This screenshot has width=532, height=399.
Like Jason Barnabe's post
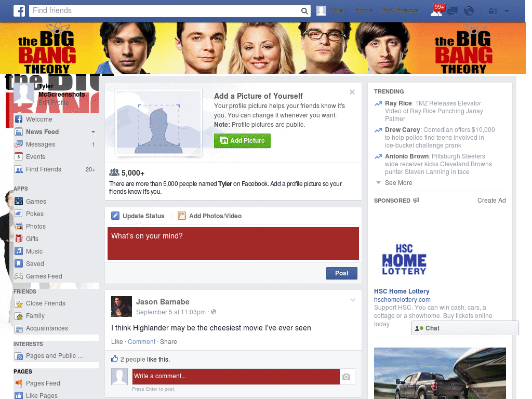point(117,342)
